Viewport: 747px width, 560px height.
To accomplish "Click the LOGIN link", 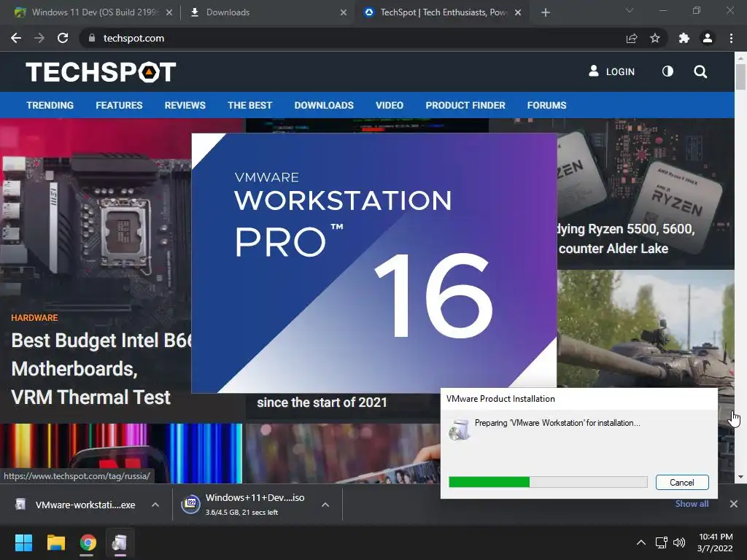I will 612,71.
